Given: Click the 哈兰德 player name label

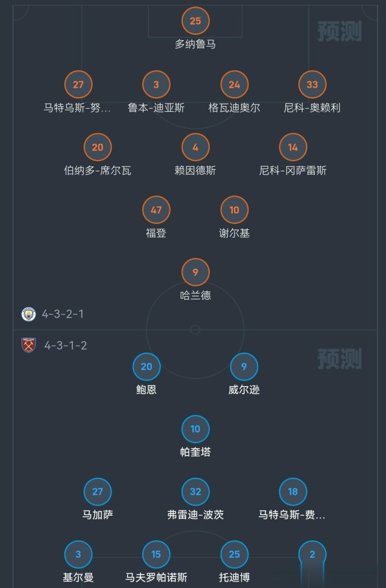Looking at the screenshot, I should coord(195,296).
